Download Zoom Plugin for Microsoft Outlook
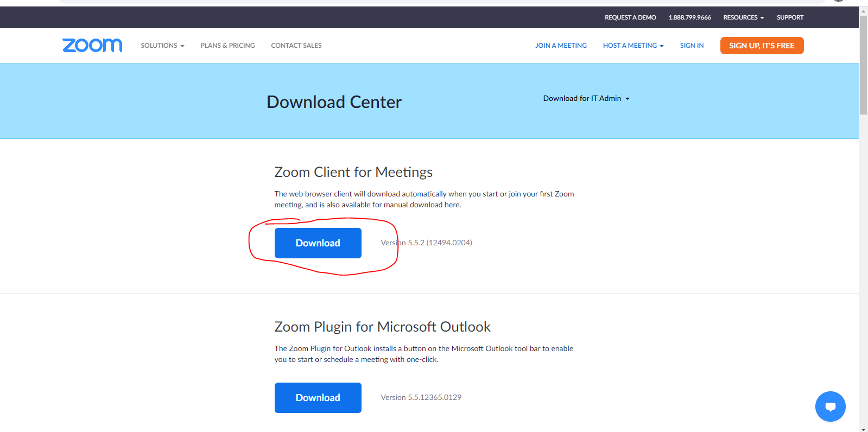This screenshot has width=868, height=432. 318,398
